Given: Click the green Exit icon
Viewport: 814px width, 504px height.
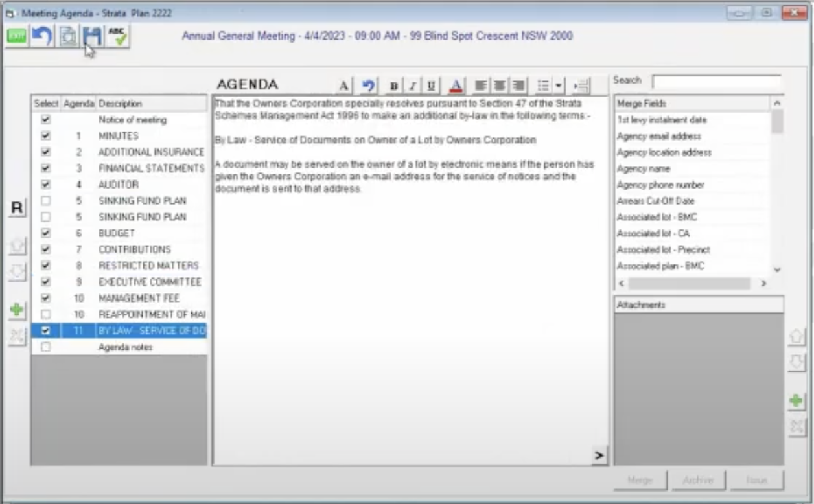Looking at the screenshot, I should 17,36.
